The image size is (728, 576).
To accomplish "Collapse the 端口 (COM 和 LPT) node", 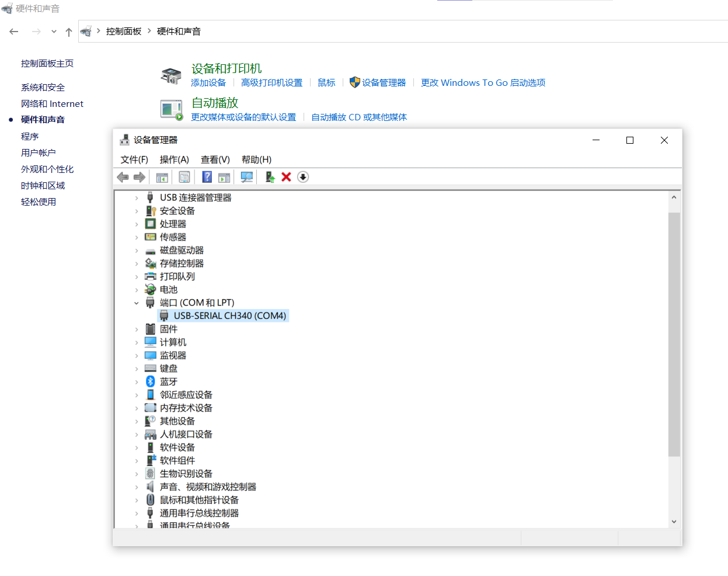I will click(137, 303).
